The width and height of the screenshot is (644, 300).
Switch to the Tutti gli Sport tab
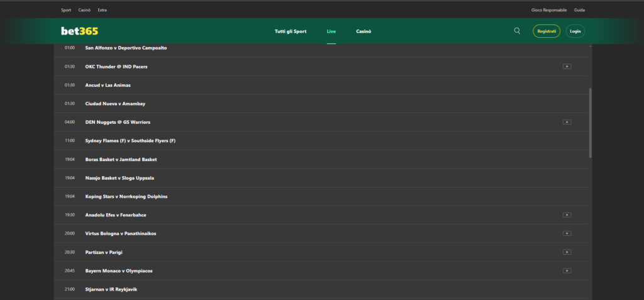291,31
